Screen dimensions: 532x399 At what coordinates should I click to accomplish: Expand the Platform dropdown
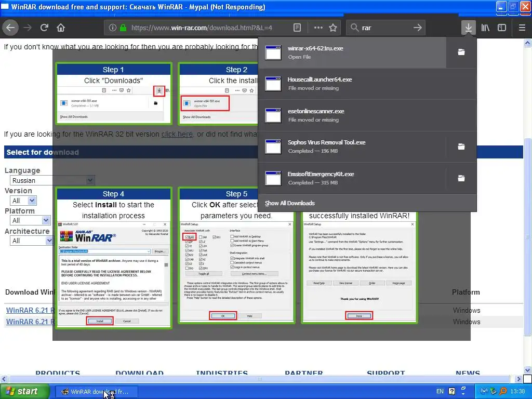[30, 220]
